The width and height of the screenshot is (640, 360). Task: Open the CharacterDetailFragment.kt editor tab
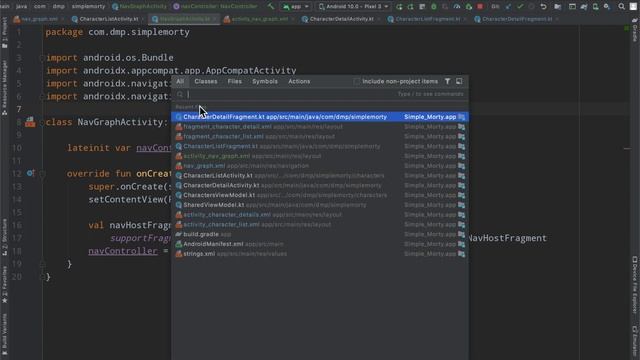pos(517,19)
